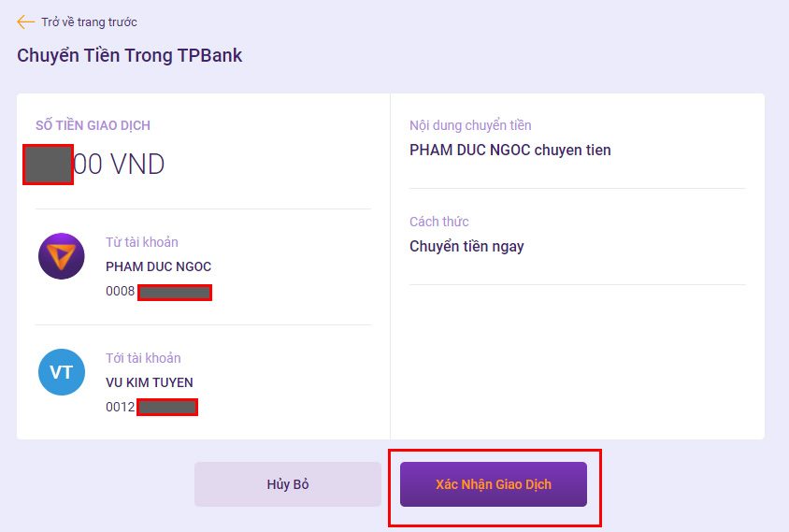
Task: Confirm with "Xác Nhận Giao Dịch" button
Action: (x=493, y=484)
